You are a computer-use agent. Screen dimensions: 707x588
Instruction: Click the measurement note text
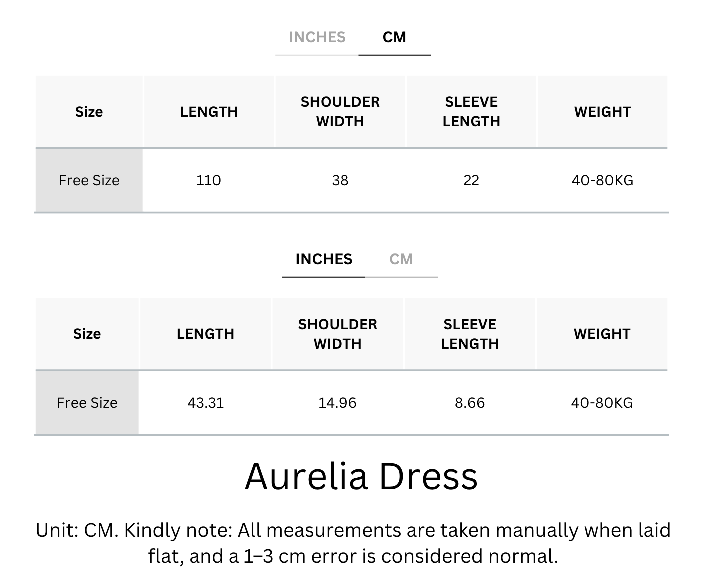pyautogui.click(x=353, y=543)
